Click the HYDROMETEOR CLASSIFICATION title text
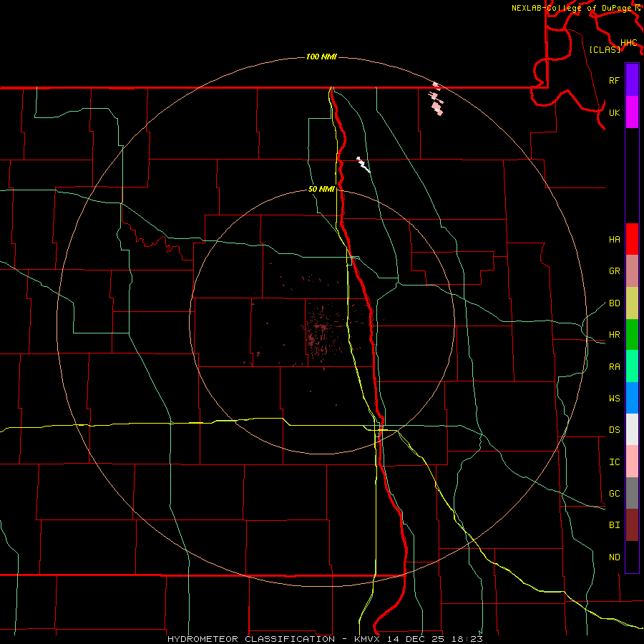Viewport: 644px width, 644px height. pyautogui.click(x=251, y=639)
